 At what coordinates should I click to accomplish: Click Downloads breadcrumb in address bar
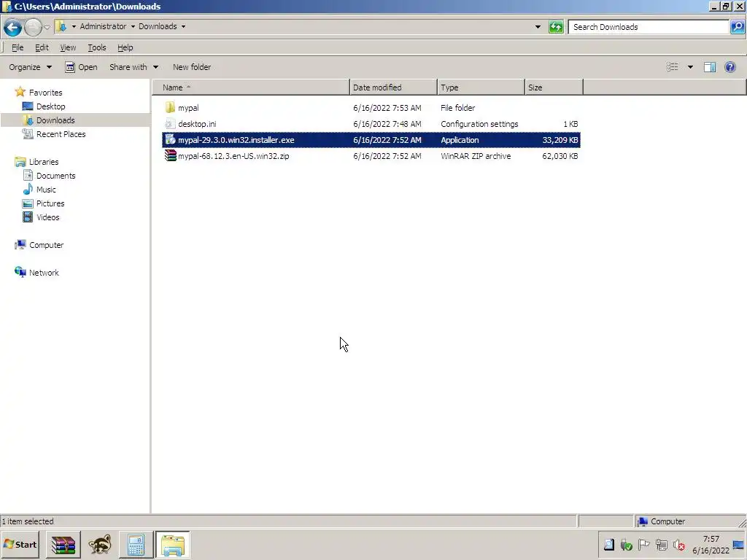click(x=158, y=27)
